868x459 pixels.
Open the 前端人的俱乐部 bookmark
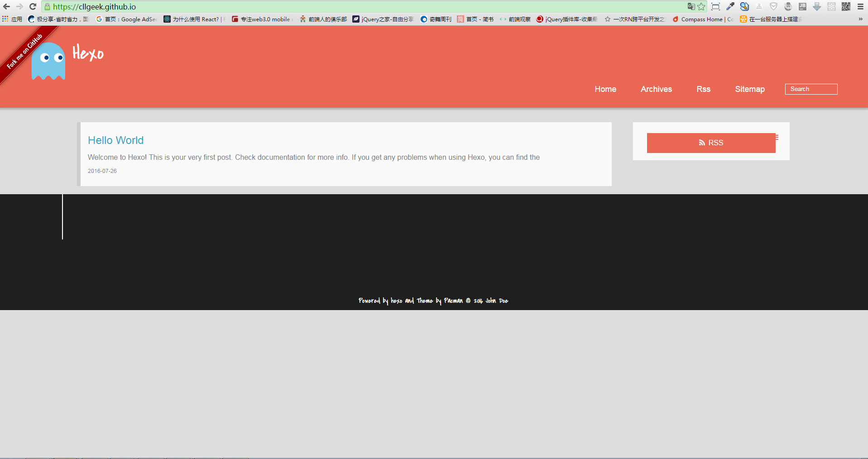pyautogui.click(x=323, y=19)
